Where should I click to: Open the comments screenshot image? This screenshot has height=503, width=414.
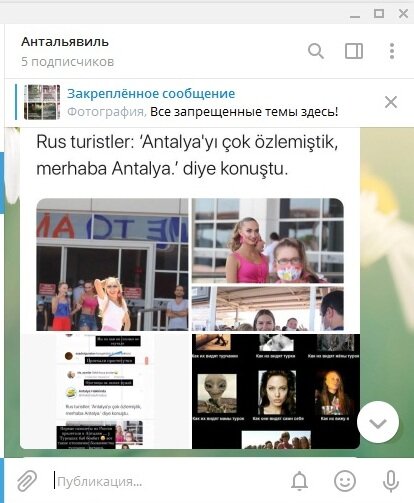click(106, 391)
